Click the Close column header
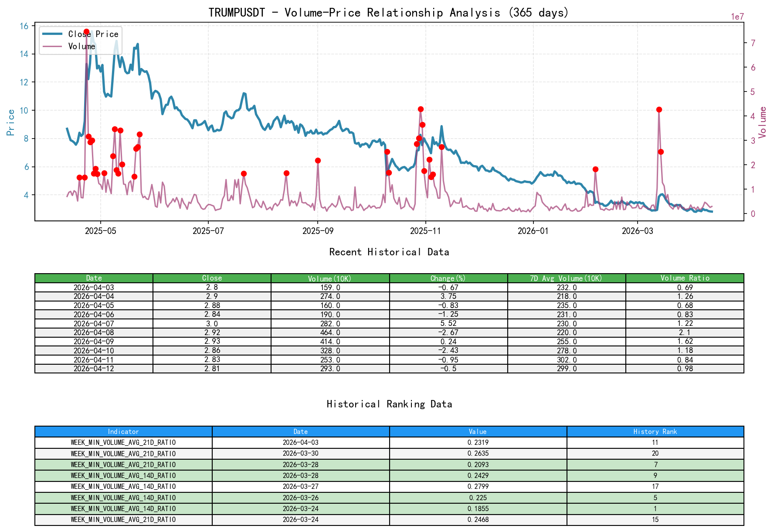 tap(212, 278)
